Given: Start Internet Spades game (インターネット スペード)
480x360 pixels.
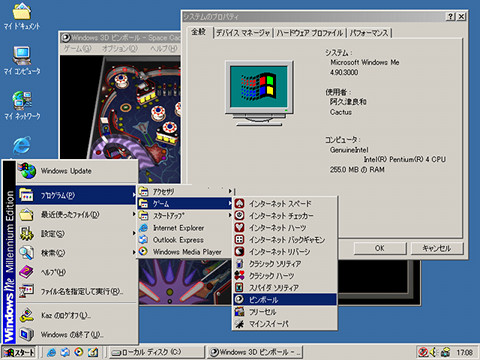Looking at the screenshot, I should click(x=285, y=203).
